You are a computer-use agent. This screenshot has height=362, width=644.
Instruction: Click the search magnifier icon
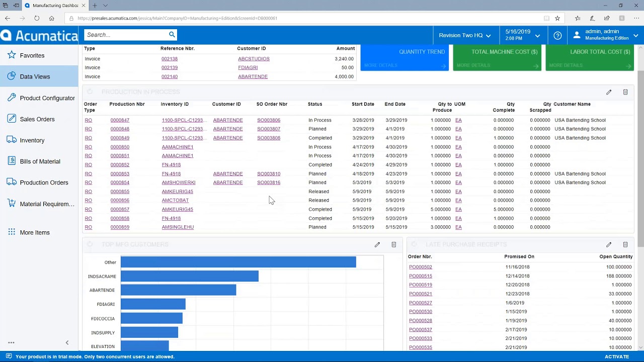coord(172,35)
